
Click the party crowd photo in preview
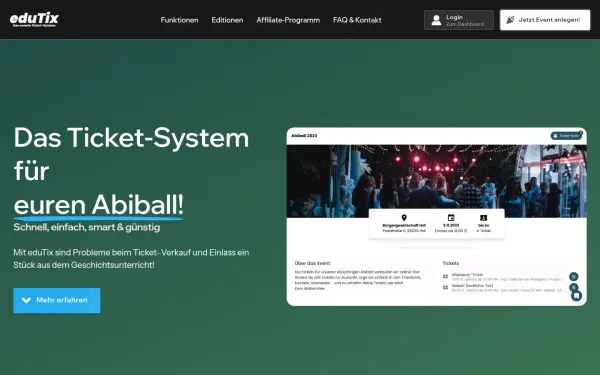(437, 181)
